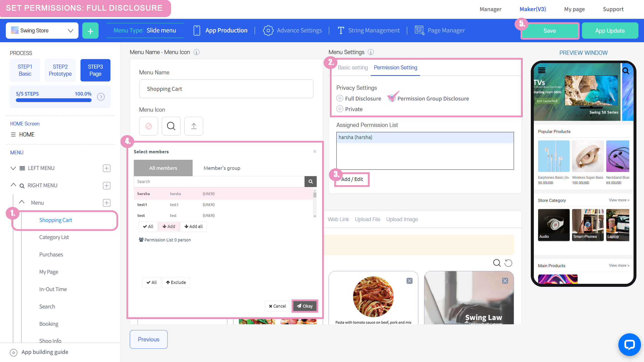Collapse the RIGHT MENU tree
Screen dimensions: 644x362
click(13, 185)
